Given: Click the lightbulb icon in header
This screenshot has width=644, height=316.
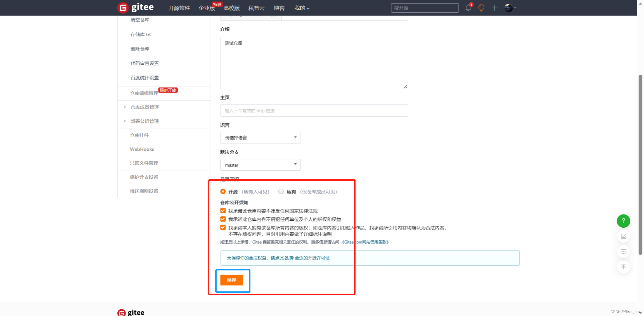Looking at the screenshot, I should tap(481, 8).
